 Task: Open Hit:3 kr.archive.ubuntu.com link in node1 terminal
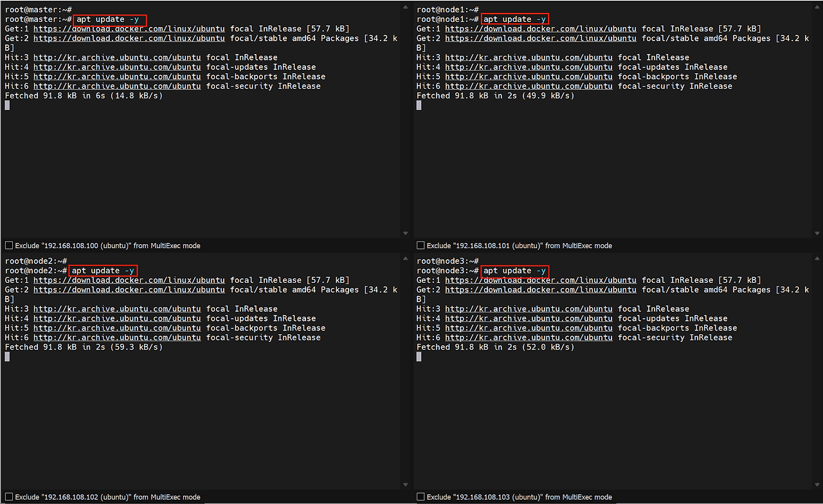point(529,58)
